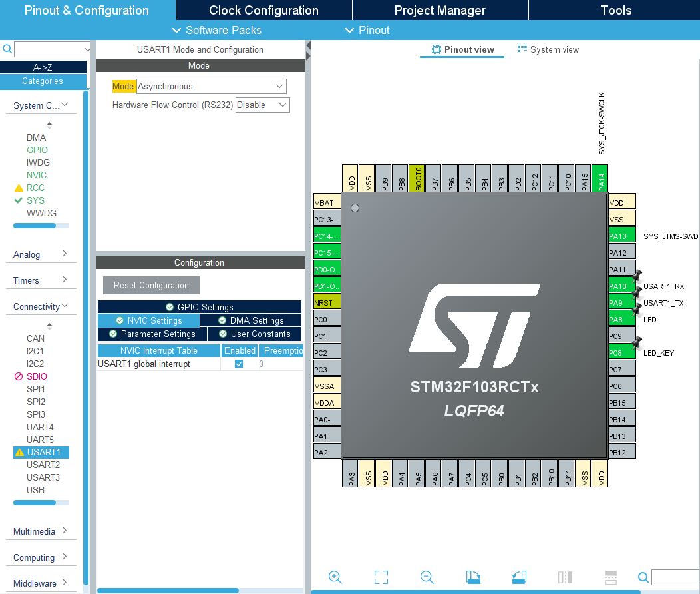Select NVIC in System Core list
This screenshot has height=594, width=700.
tap(37, 175)
